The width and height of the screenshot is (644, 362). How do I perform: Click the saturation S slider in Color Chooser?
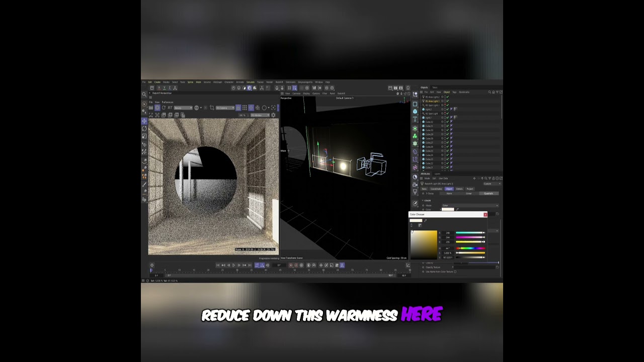470,253
